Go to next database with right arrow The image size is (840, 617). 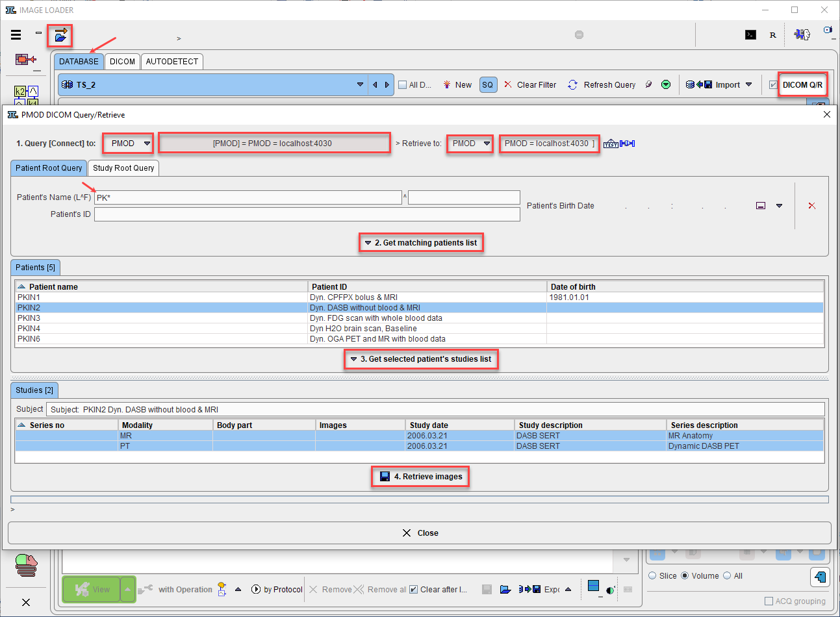point(387,85)
